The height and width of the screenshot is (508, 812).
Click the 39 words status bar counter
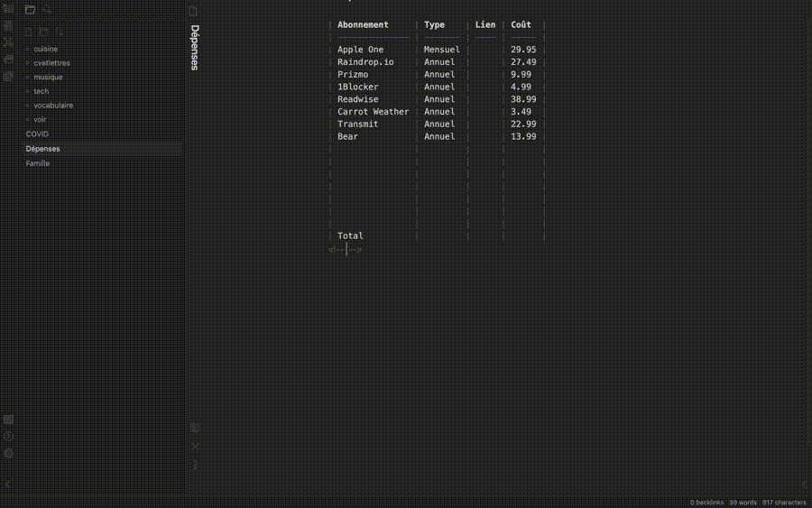click(x=743, y=503)
